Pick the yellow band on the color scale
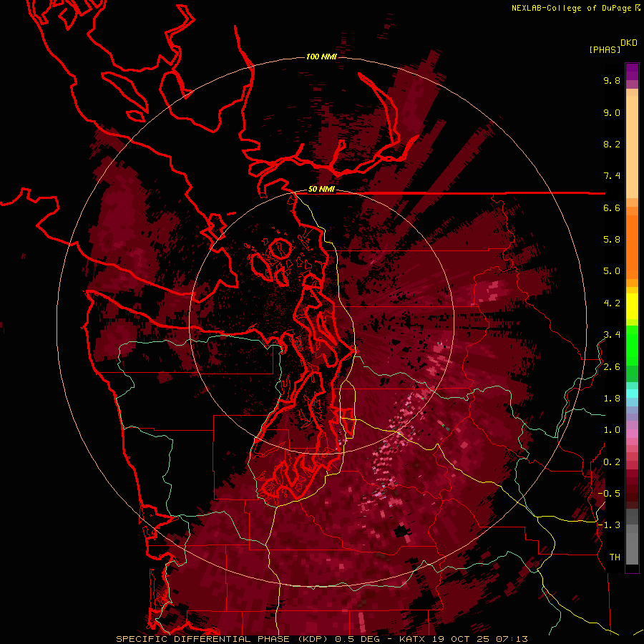The height and width of the screenshot is (644, 644). tap(632, 306)
